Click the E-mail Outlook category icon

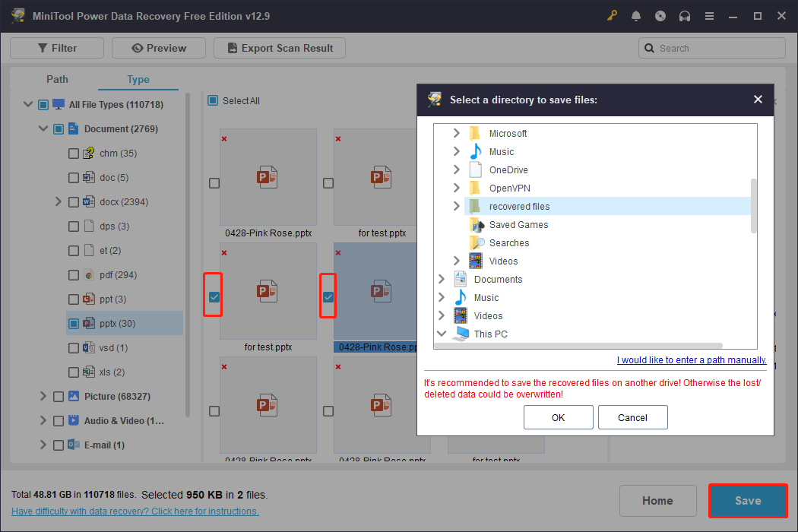click(x=74, y=445)
